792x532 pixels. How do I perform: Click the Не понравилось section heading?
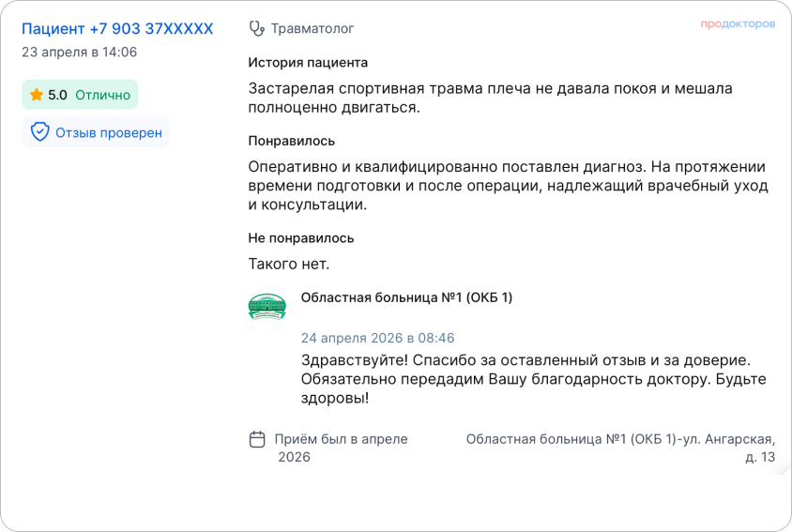click(301, 238)
